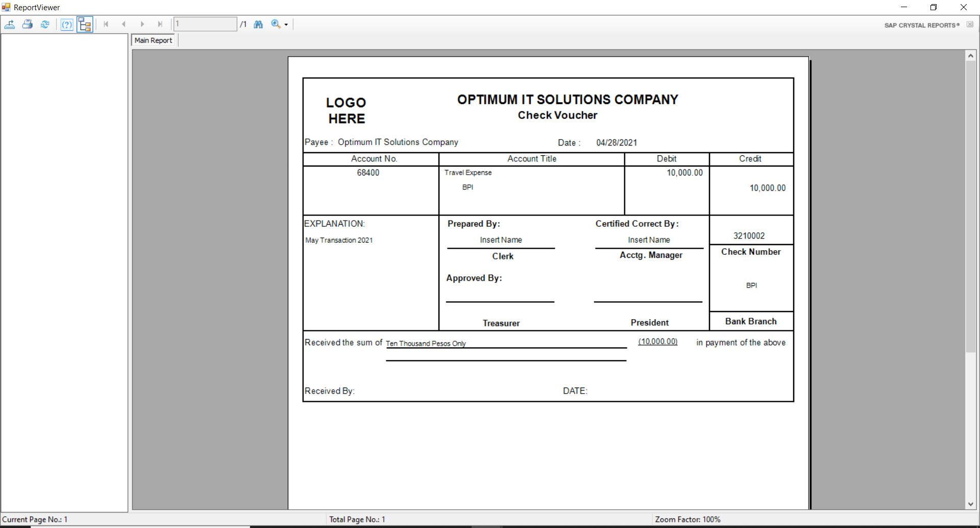Toggle the Parameter Panel button
The width and height of the screenshot is (980, 528).
point(67,25)
